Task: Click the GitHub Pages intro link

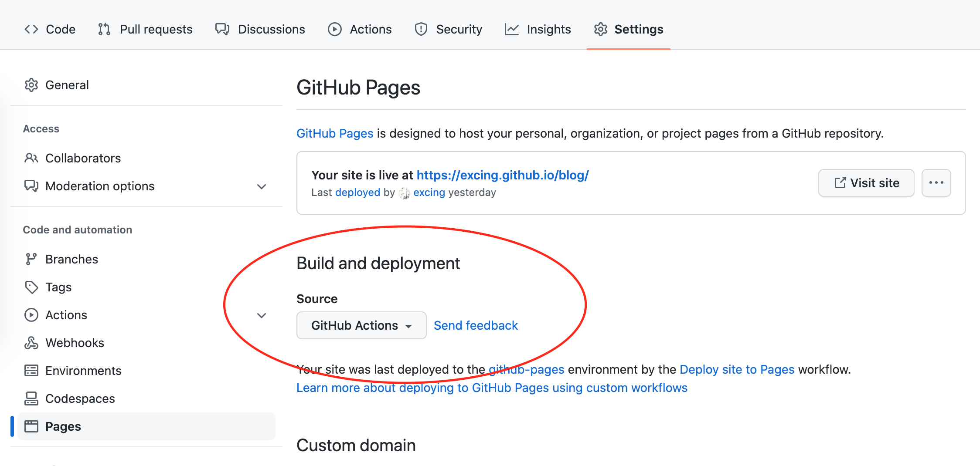Action: tap(335, 133)
